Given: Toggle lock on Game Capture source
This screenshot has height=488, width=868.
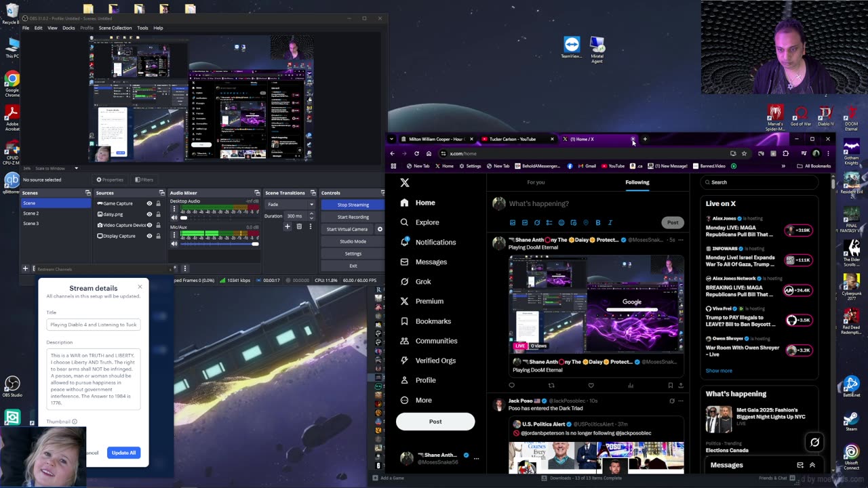Looking at the screenshot, I should click(158, 203).
